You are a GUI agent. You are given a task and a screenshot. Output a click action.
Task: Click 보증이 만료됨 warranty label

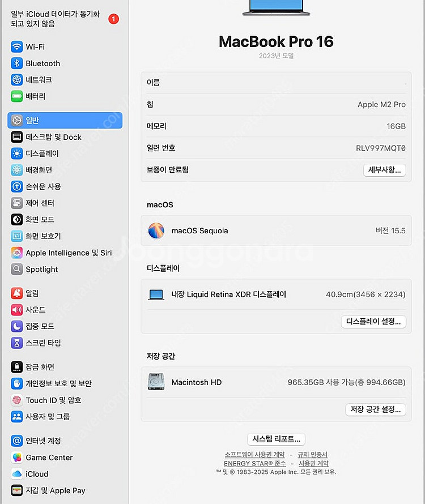click(x=168, y=170)
